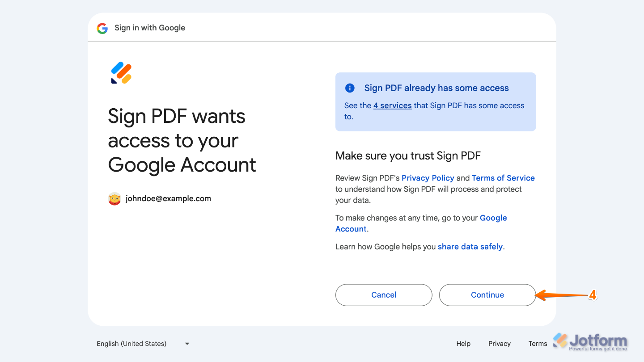Click the Google Account link
Screen dimensions: 644x362
click(x=493, y=218)
